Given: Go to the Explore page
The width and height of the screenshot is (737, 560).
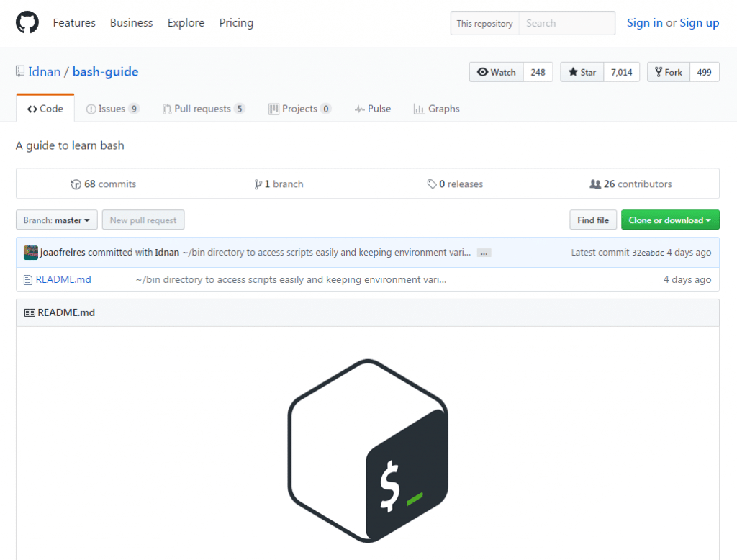Looking at the screenshot, I should [186, 22].
